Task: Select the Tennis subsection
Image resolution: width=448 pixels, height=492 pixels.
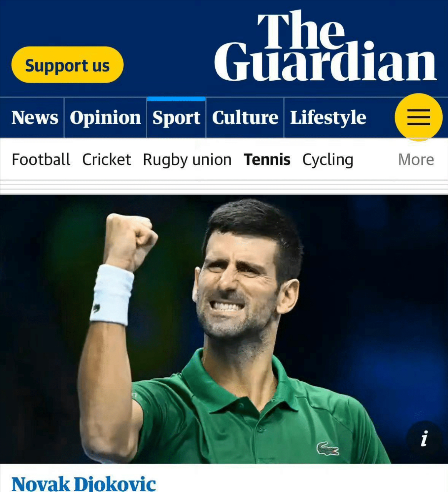Action: point(267,160)
